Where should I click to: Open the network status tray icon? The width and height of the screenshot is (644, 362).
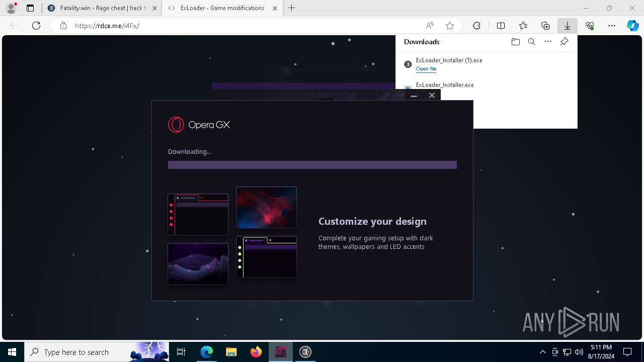point(567,352)
